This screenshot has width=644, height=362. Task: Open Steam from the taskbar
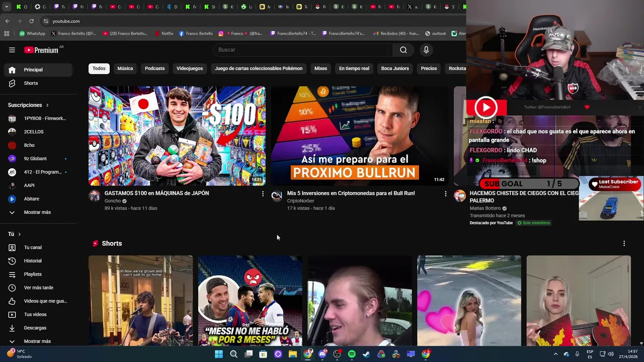click(366, 354)
